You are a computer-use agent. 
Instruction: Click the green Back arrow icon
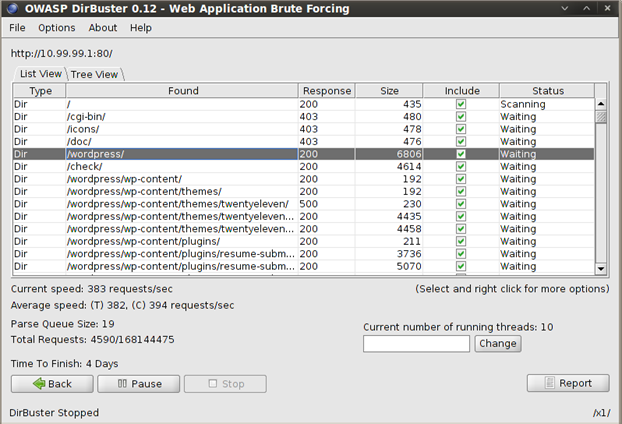click(x=39, y=384)
